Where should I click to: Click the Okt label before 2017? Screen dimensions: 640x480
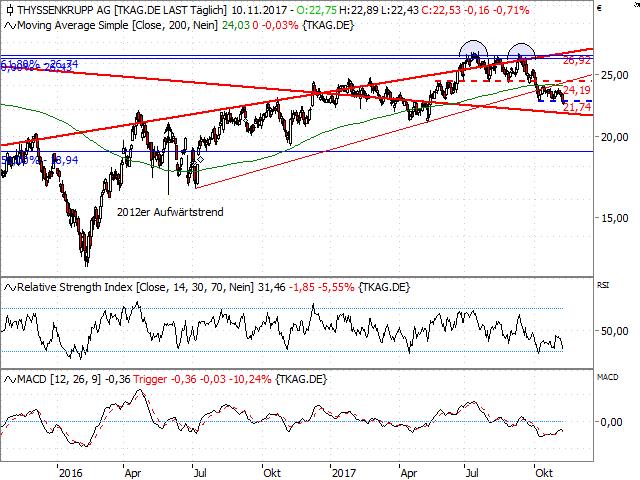(272, 473)
